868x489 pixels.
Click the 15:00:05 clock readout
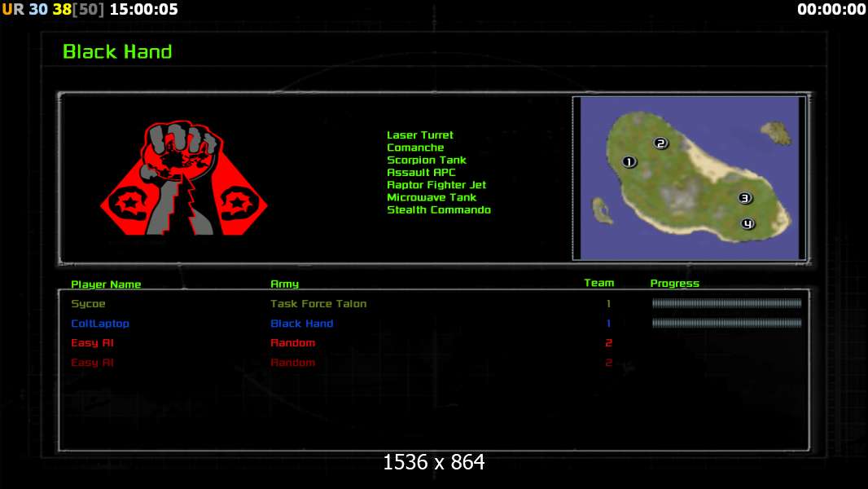pos(144,9)
